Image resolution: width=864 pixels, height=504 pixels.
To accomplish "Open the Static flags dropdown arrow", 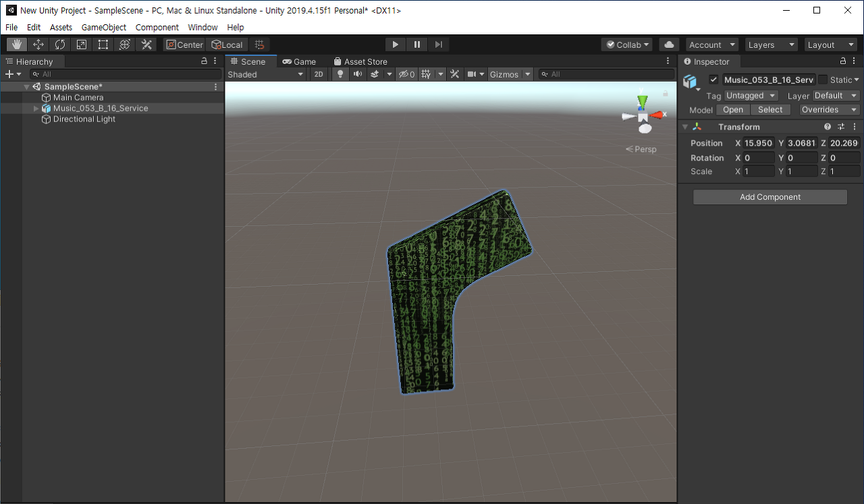I will coord(857,80).
